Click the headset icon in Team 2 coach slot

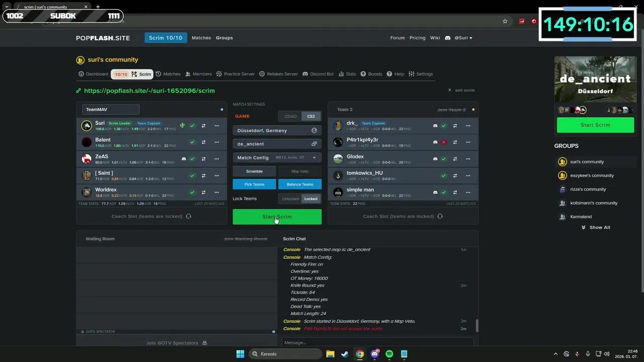[440, 216]
